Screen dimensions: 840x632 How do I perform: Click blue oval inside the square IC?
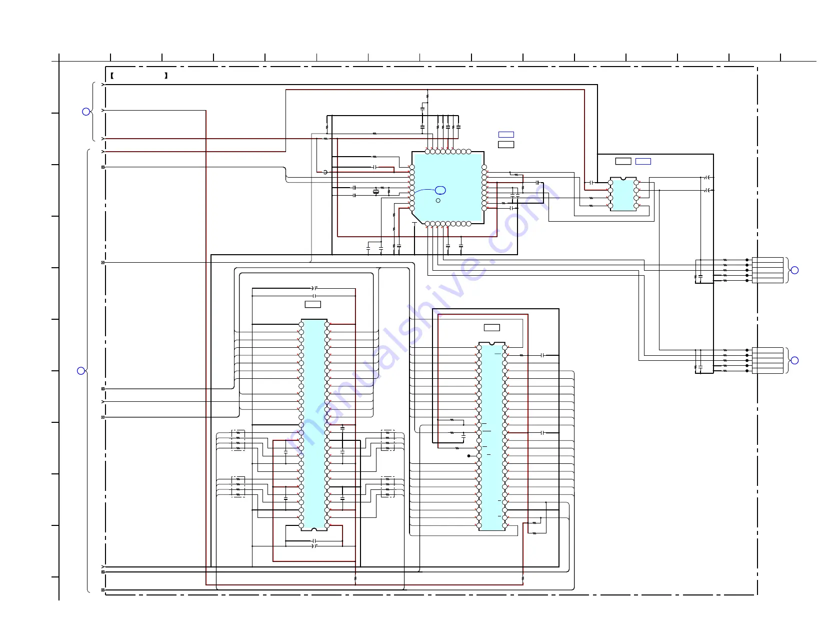point(440,190)
